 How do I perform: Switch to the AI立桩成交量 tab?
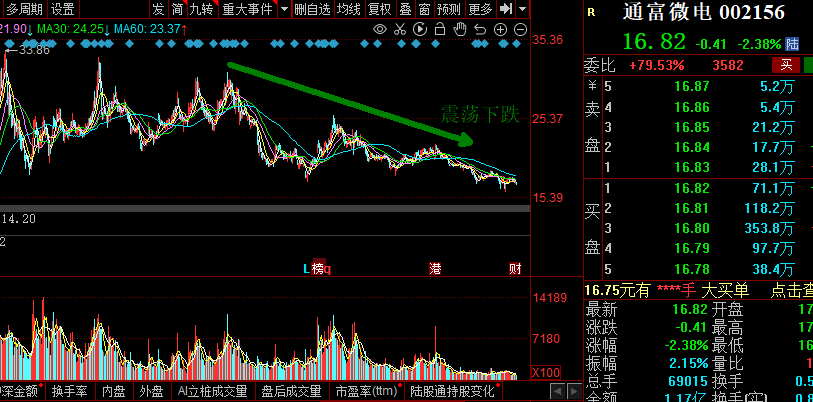213,391
